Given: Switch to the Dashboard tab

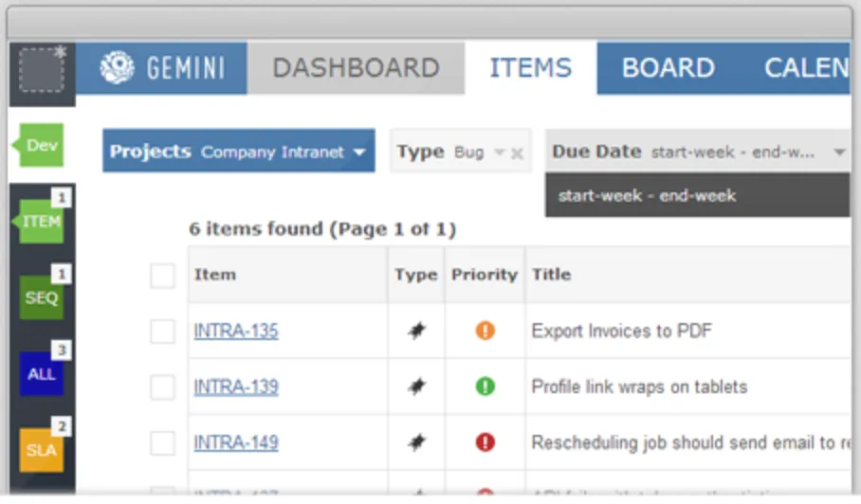Looking at the screenshot, I should (356, 68).
